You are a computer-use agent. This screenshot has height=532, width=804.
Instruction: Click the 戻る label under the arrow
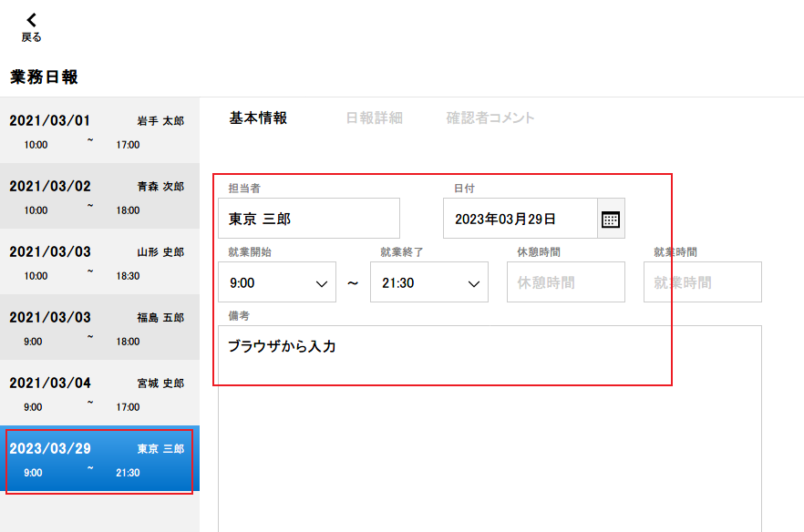click(32, 37)
